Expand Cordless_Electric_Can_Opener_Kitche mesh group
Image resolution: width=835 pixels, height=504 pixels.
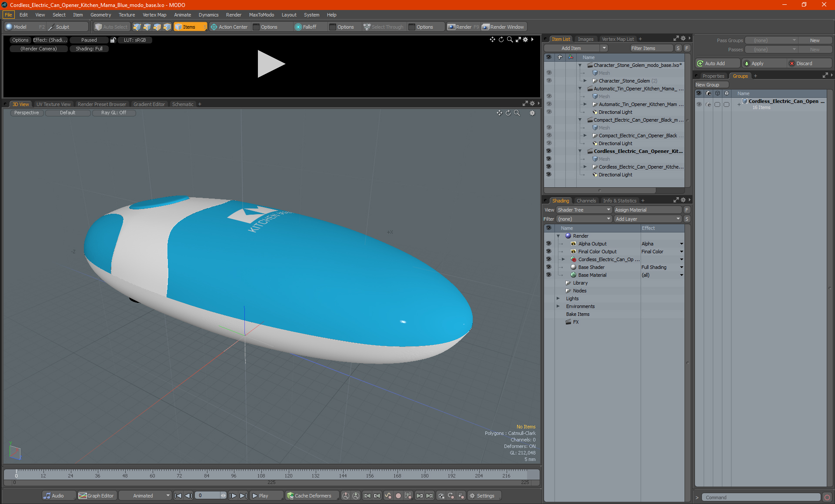585,167
